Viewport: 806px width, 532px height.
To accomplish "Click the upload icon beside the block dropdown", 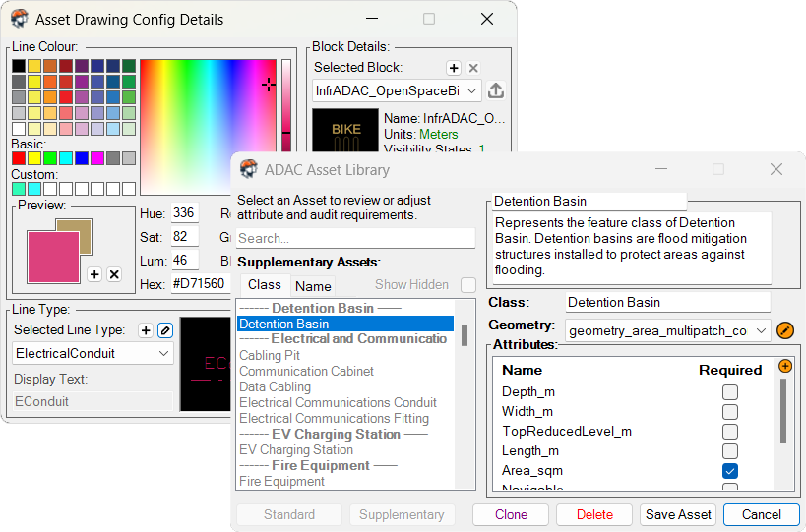I will [496, 90].
